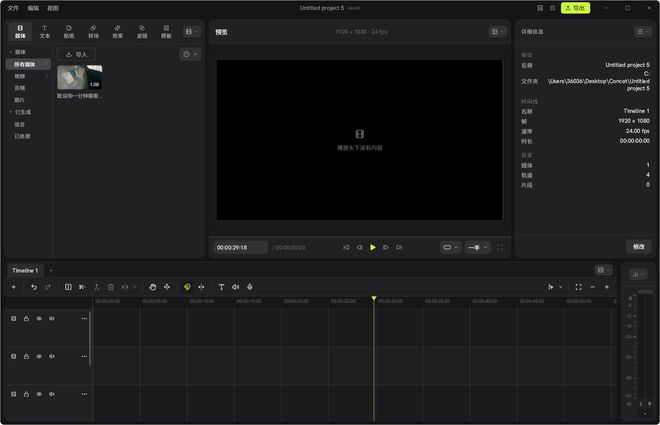Lock the second track
Image resolution: width=660 pixels, height=425 pixels.
[x=26, y=356]
